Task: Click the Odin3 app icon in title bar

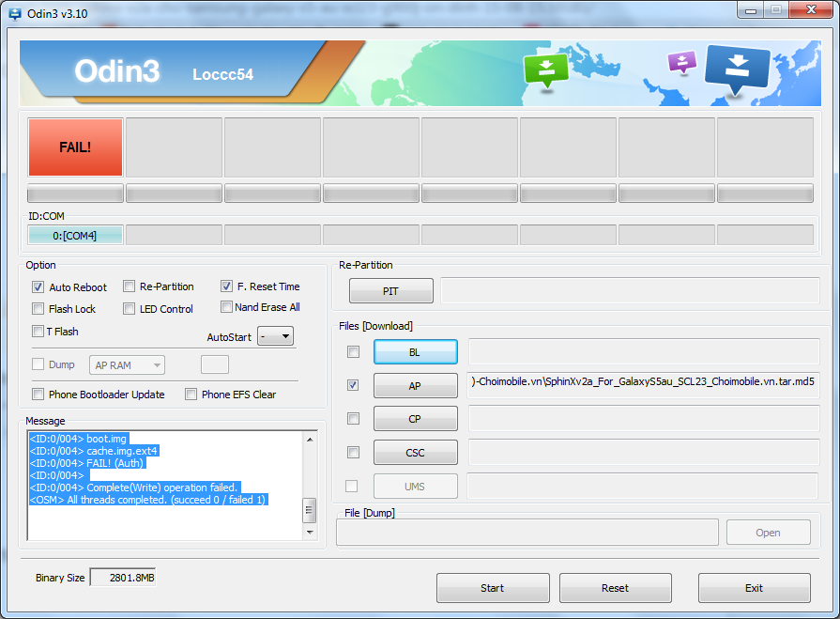Action: pos(15,14)
